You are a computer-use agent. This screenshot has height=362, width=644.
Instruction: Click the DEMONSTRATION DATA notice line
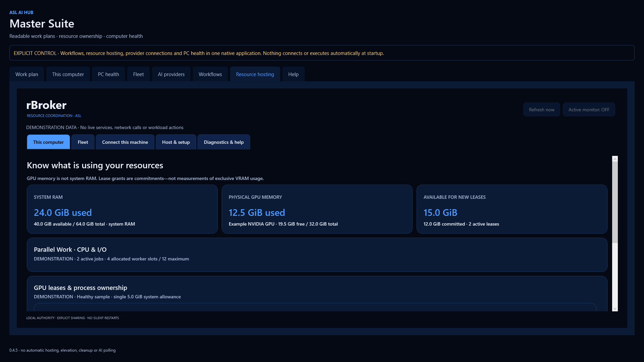[x=105, y=127]
